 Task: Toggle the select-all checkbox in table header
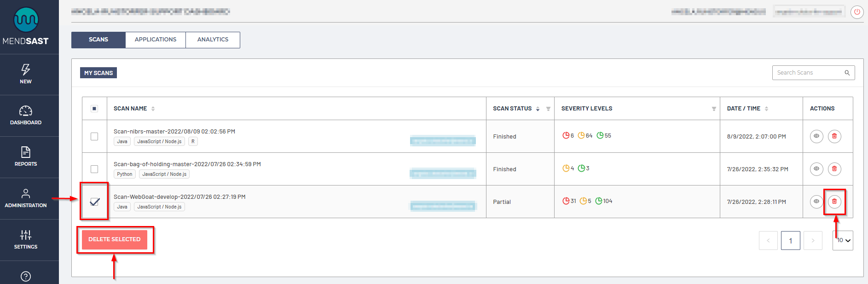(94, 109)
